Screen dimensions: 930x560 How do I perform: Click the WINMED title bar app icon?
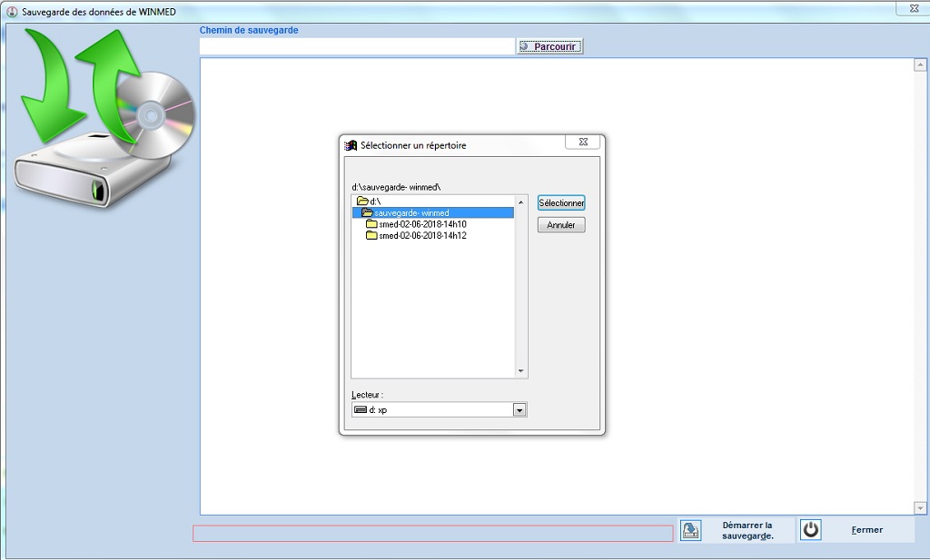12,11
